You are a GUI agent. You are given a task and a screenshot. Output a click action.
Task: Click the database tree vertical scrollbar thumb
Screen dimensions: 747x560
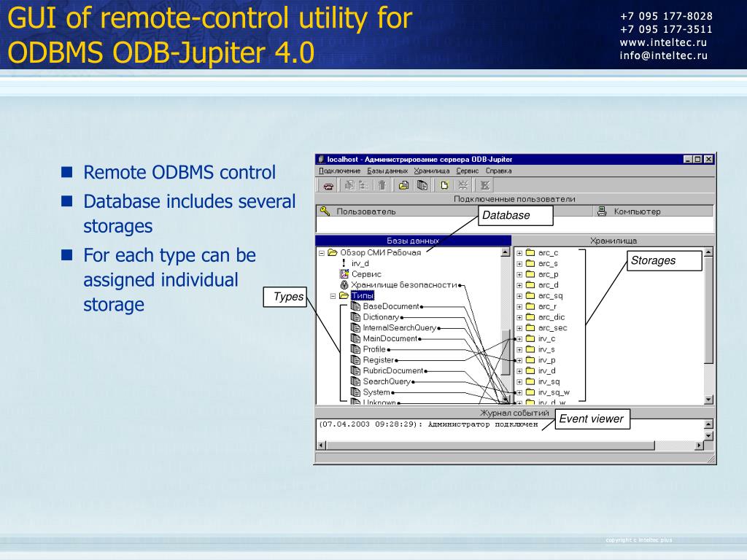[506, 352]
